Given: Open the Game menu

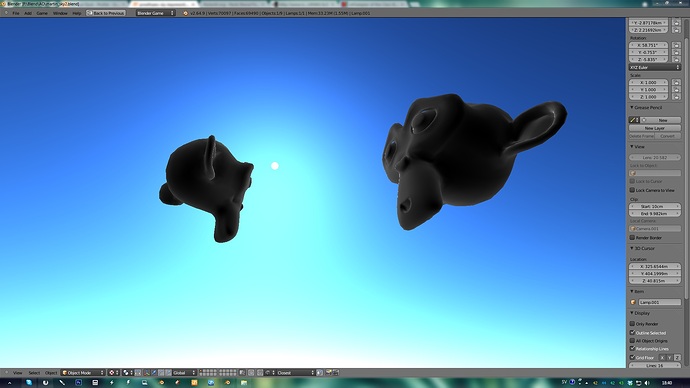Looking at the screenshot, I should pos(42,13).
